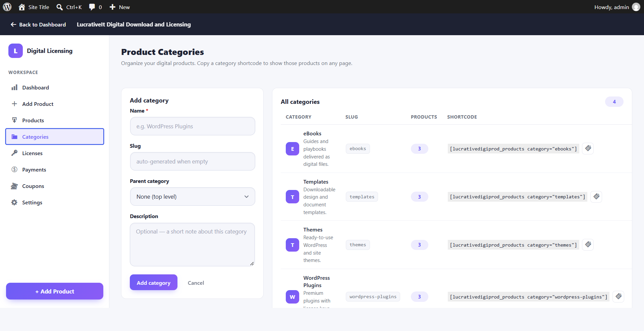This screenshot has height=331, width=644.
Task: Copy the ebooks shortcode with its icon
Action: (x=588, y=148)
